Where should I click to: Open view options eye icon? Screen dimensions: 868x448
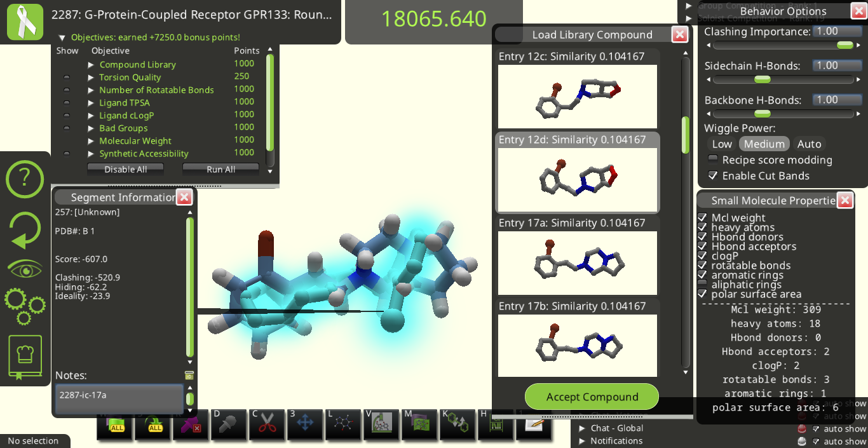tap(25, 269)
